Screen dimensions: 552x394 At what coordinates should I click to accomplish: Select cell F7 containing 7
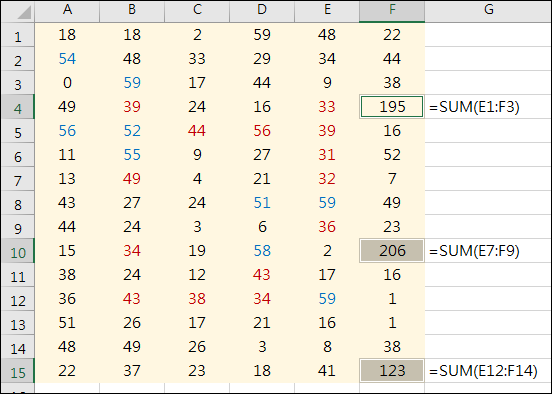point(392,179)
